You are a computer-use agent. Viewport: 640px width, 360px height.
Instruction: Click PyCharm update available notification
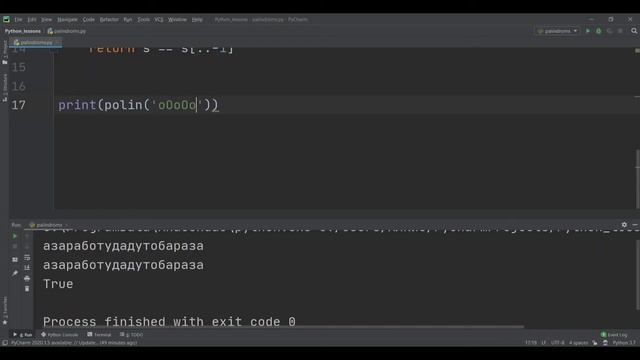(74, 343)
